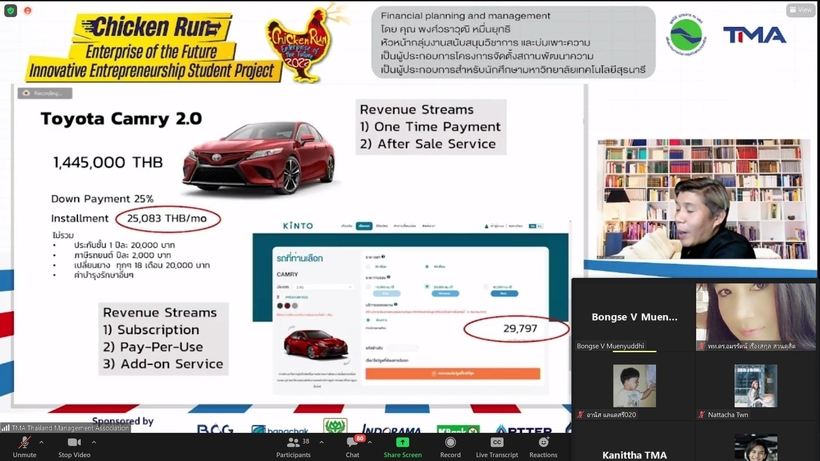820x461 pixels.
Task: Open the Participants panel icon
Action: [x=293, y=443]
